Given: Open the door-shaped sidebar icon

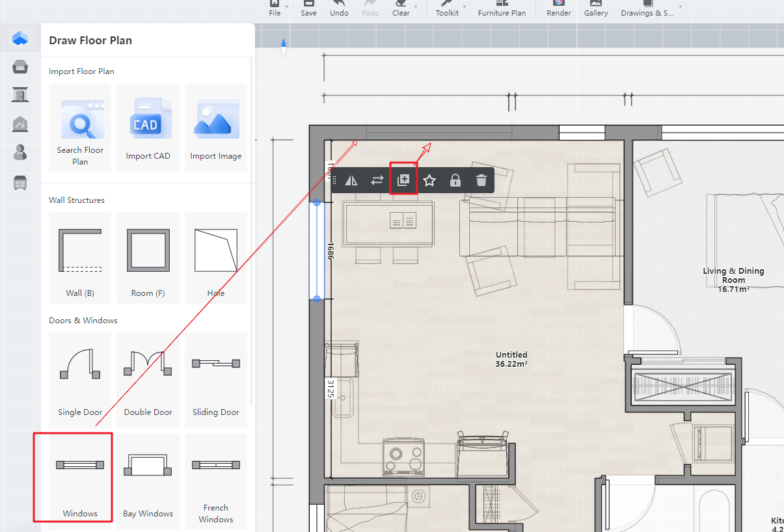Looking at the screenshot, I should 20,95.
